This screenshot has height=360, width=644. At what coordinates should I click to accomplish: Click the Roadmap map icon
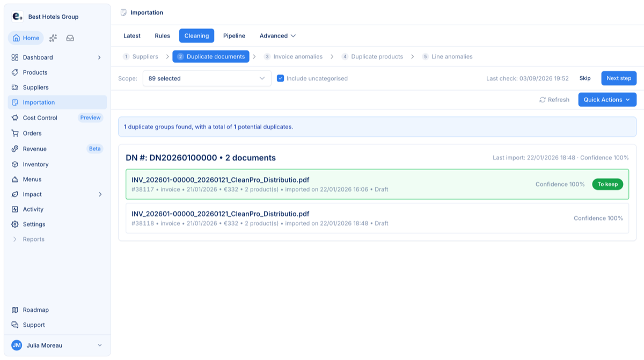point(15,310)
